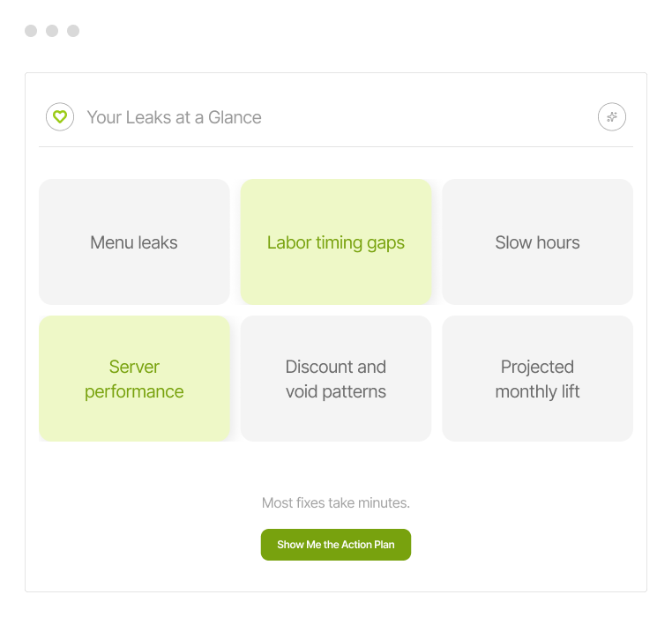Click the word Server in the green card
The width and height of the screenshot is (672, 617).
(134, 367)
